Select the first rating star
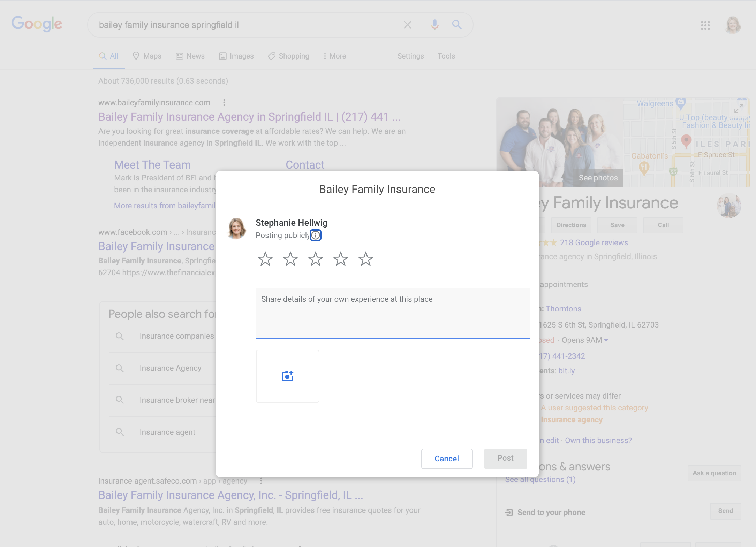Viewport: 756px width, 547px height. pos(265,259)
